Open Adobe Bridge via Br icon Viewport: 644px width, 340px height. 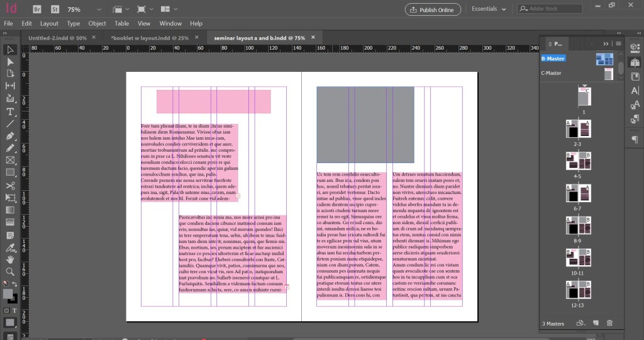(x=37, y=9)
